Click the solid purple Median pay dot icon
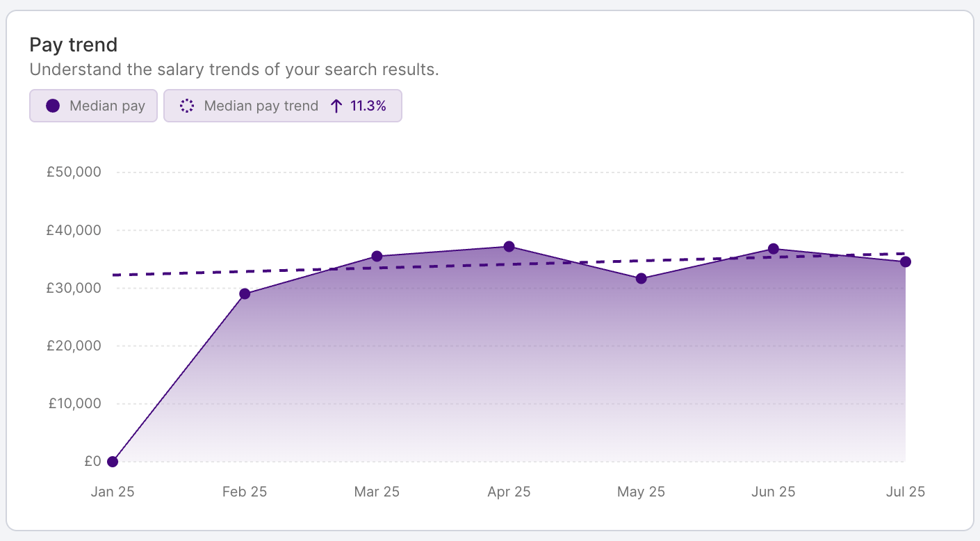 53,106
